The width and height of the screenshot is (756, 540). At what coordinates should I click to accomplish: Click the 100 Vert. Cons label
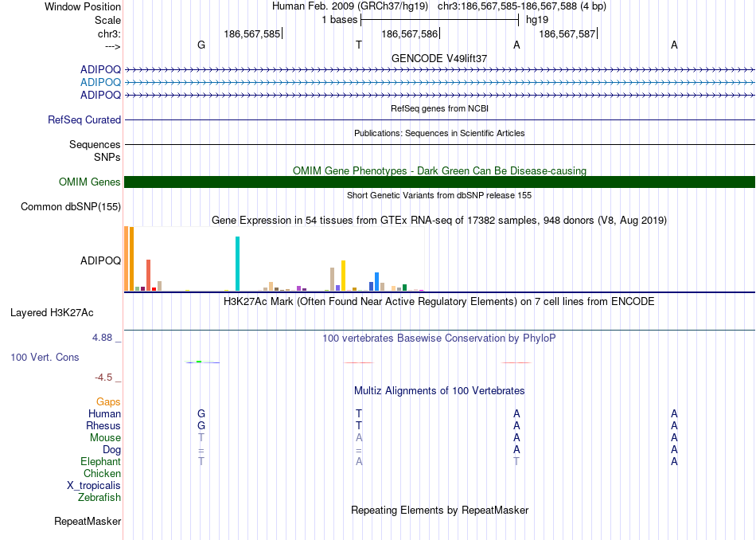click(45, 357)
